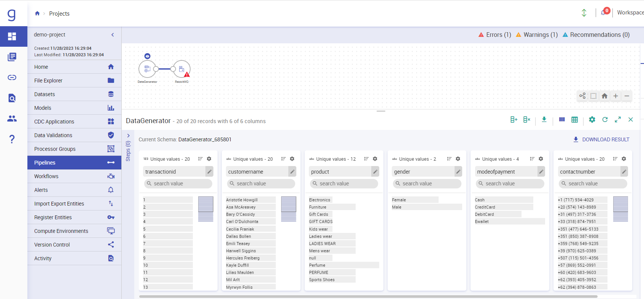Click the customername search value field
This screenshot has height=299, width=644.
pyautogui.click(x=261, y=184)
